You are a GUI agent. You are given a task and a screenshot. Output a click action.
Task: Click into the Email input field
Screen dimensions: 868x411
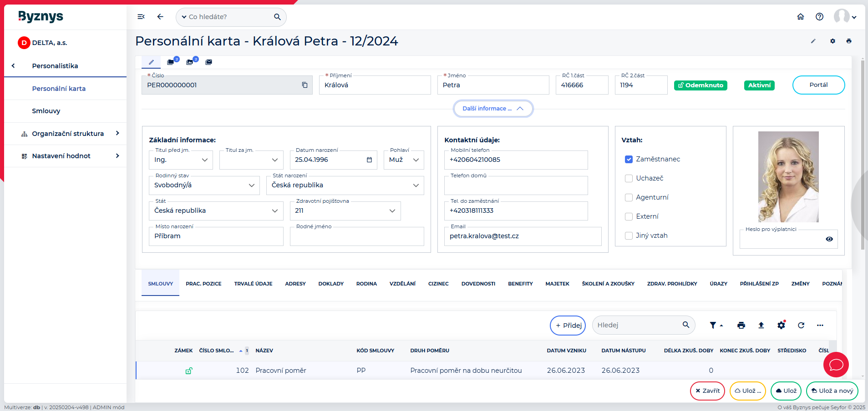point(522,236)
